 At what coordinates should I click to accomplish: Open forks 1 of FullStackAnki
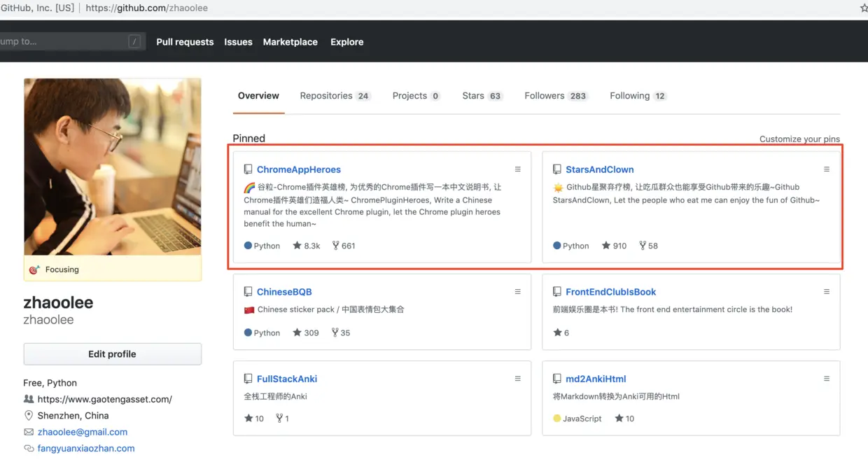click(283, 419)
